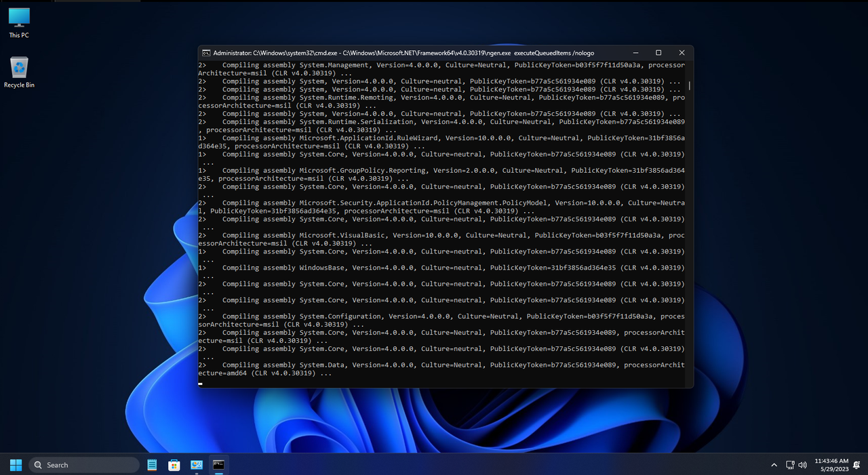Image resolution: width=868 pixels, height=475 pixels.
Task: Click the taskbar Search box
Action: pyautogui.click(x=84, y=465)
